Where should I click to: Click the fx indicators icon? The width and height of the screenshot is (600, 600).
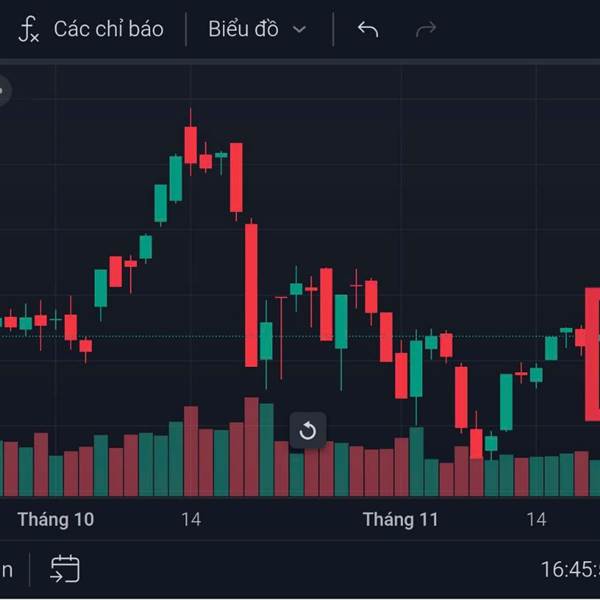tap(29, 29)
